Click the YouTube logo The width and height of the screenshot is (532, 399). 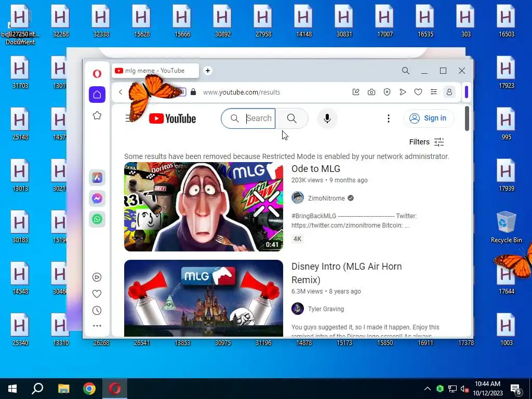click(172, 118)
